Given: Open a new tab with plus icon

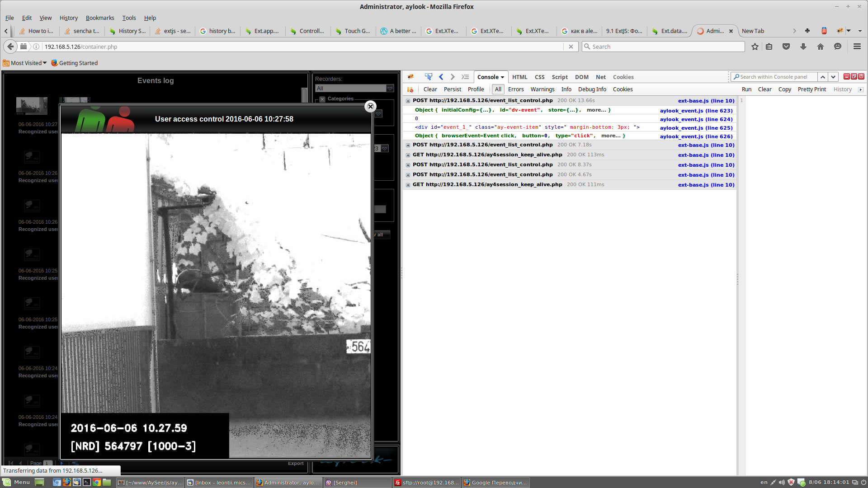Looking at the screenshot, I should (807, 31).
